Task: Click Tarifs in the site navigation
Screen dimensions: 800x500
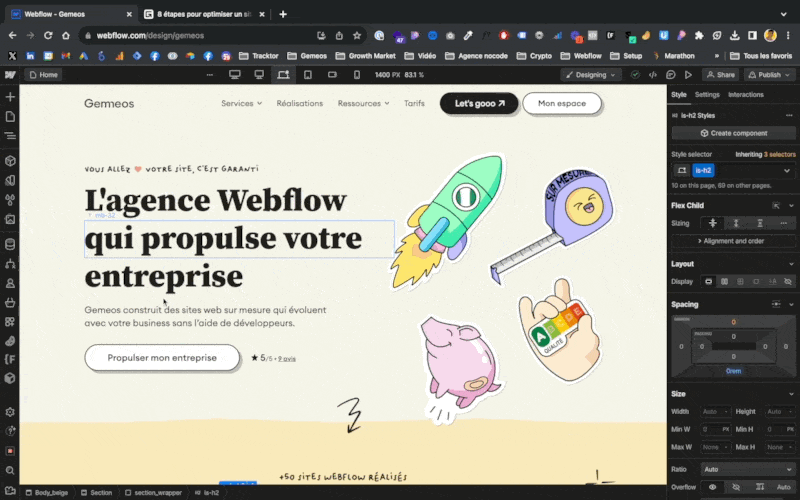Action: pyautogui.click(x=414, y=104)
